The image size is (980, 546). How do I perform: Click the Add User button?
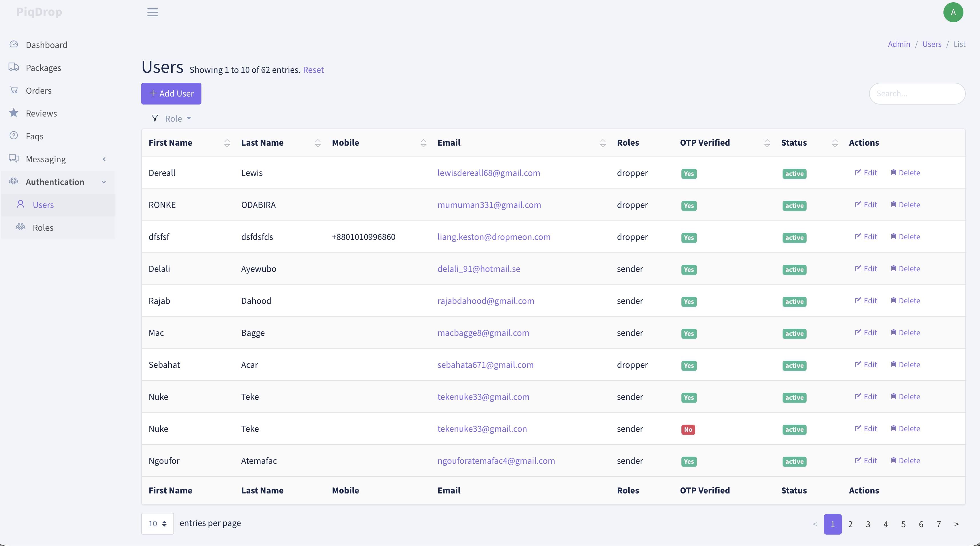coord(171,94)
